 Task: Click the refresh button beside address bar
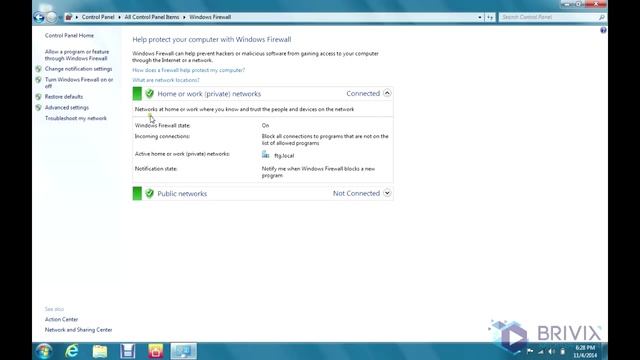click(490, 17)
